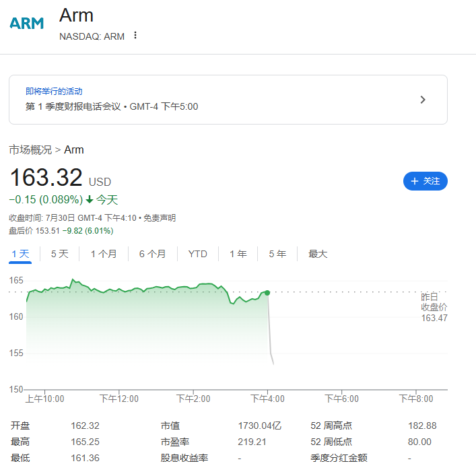476x476 pixels.
Task: Click the 155 price axis label
Action: [16, 353]
